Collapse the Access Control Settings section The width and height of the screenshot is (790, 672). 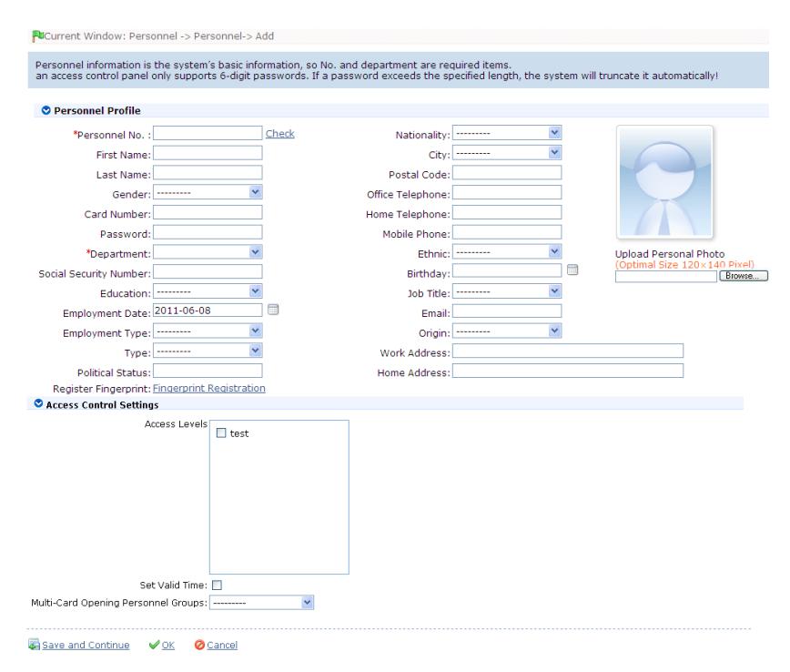(x=38, y=403)
